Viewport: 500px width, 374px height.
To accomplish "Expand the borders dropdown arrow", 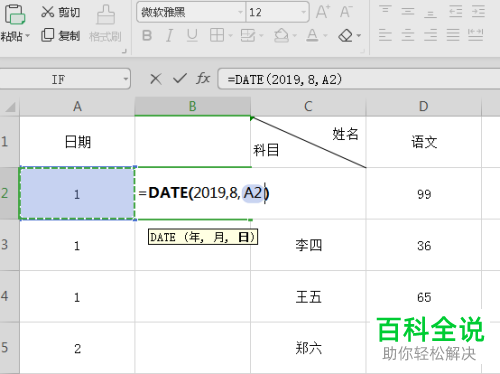I will (230, 35).
